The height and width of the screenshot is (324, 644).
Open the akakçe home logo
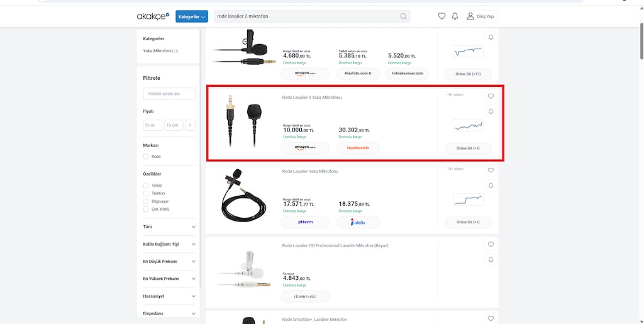(x=153, y=16)
